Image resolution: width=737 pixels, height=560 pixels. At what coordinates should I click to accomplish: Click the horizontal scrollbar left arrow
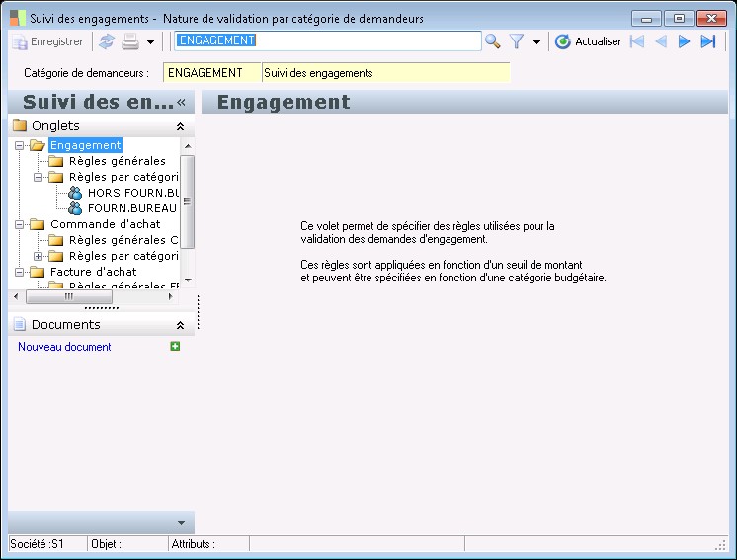(x=16, y=296)
